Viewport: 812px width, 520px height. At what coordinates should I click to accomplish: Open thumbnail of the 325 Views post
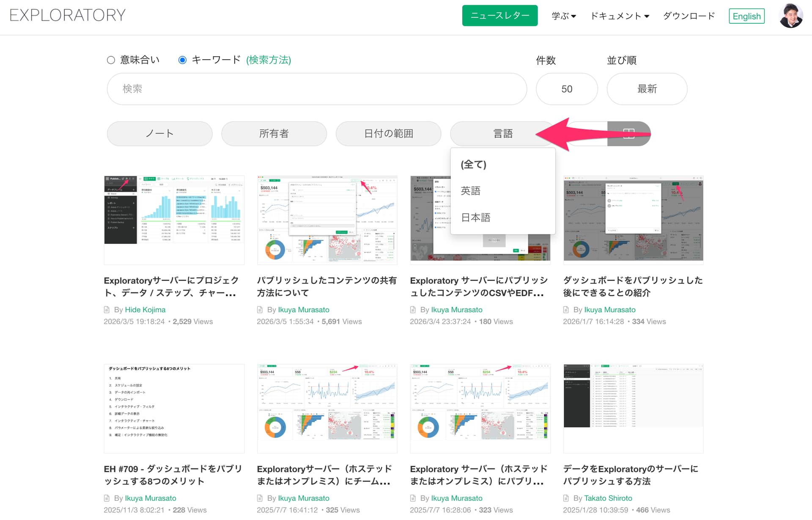pos(327,408)
